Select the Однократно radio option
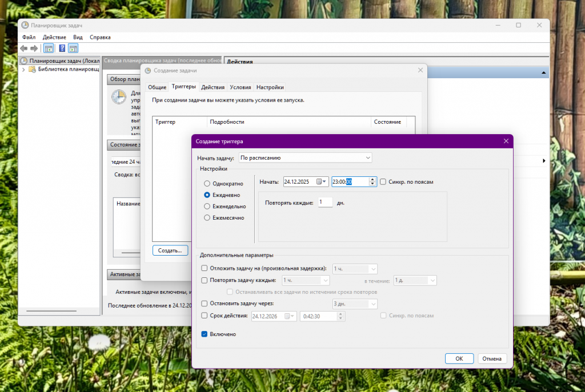The width and height of the screenshot is (585, 392). click(207, 184)
